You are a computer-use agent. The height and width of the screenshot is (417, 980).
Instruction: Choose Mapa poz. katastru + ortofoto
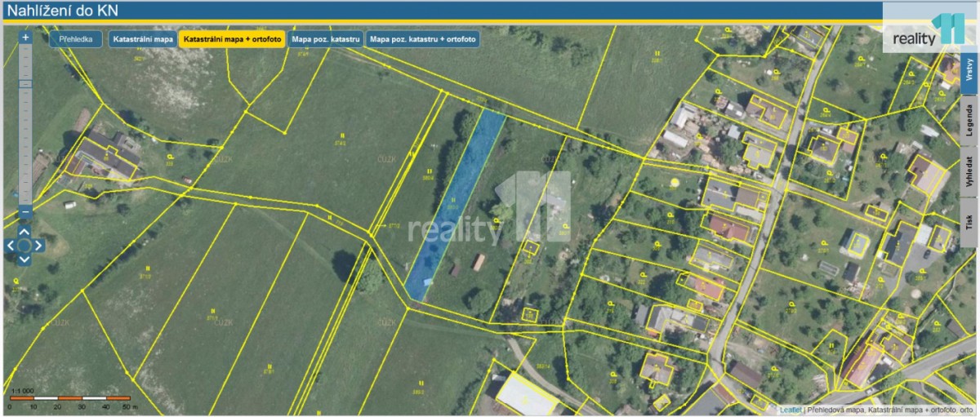click(422, 39)
